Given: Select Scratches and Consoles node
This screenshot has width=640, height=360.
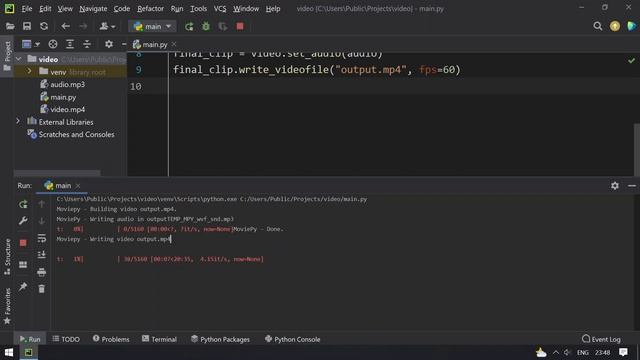Looking at the screenshot, I should (76, 134).
